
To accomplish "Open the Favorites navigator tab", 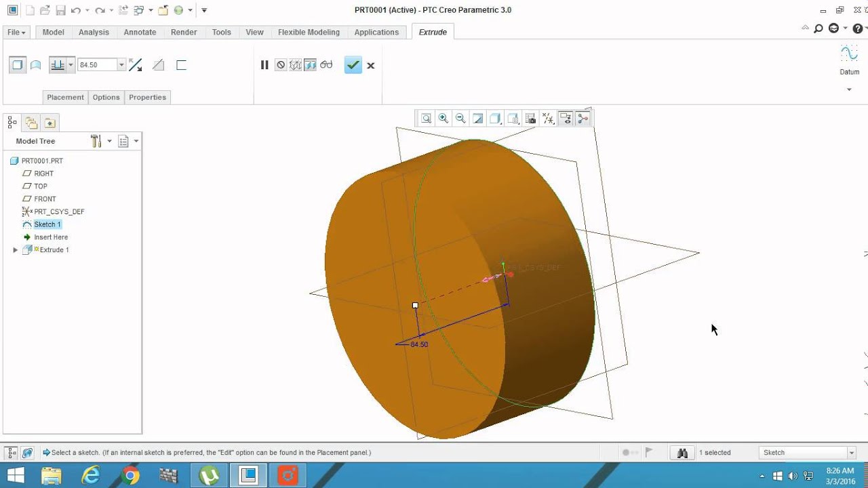I will pos(50,123).
